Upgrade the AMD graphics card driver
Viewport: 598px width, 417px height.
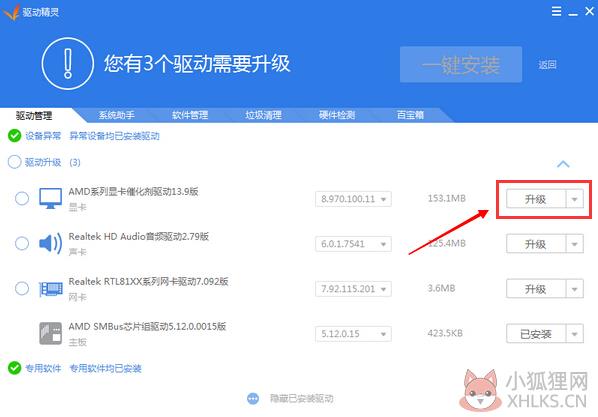tap(536, 199)
